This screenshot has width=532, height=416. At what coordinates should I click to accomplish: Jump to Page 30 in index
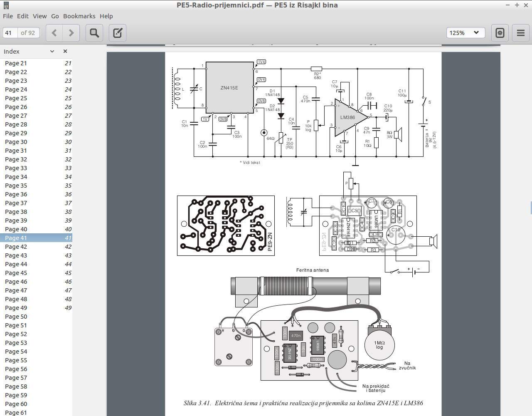(36, 142)
